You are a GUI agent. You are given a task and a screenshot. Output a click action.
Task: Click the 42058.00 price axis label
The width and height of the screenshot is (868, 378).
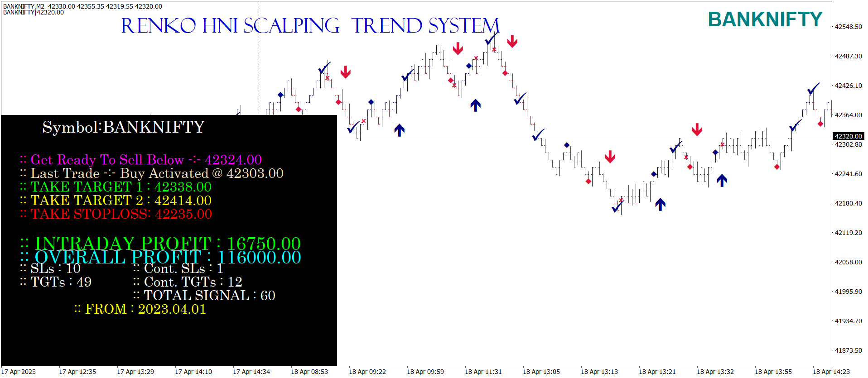coord(848,262)
